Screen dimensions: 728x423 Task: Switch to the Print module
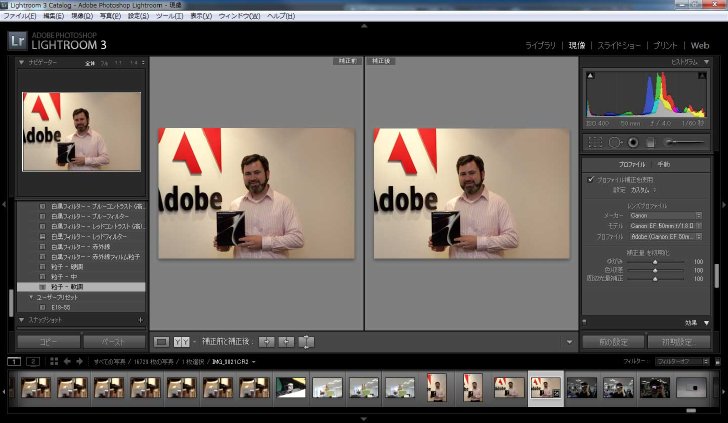665,46
